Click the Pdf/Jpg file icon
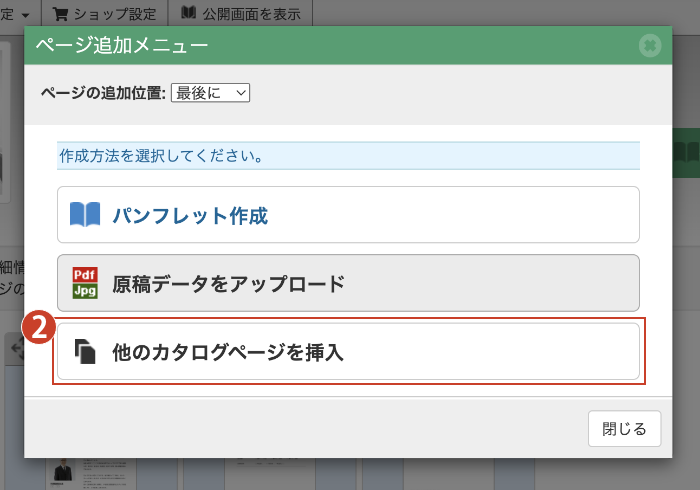This screenshot has height=490, width=700. (x=85, y=283)
